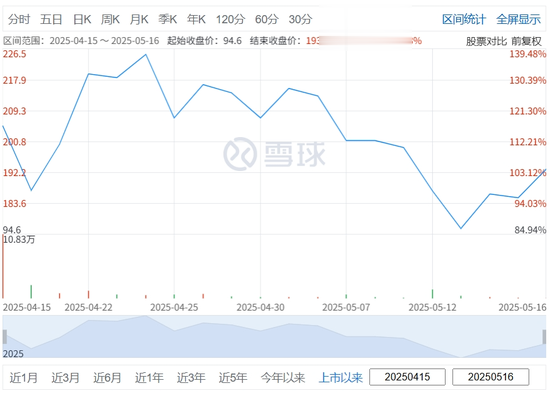Select the 五日 chart tab
The height and width of the screenshot is (393, 550).
[x=51, y=19]
